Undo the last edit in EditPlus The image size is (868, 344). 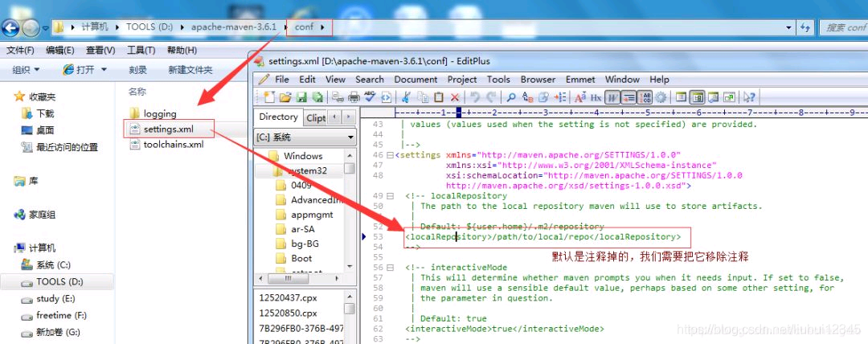tap(475, 97)
